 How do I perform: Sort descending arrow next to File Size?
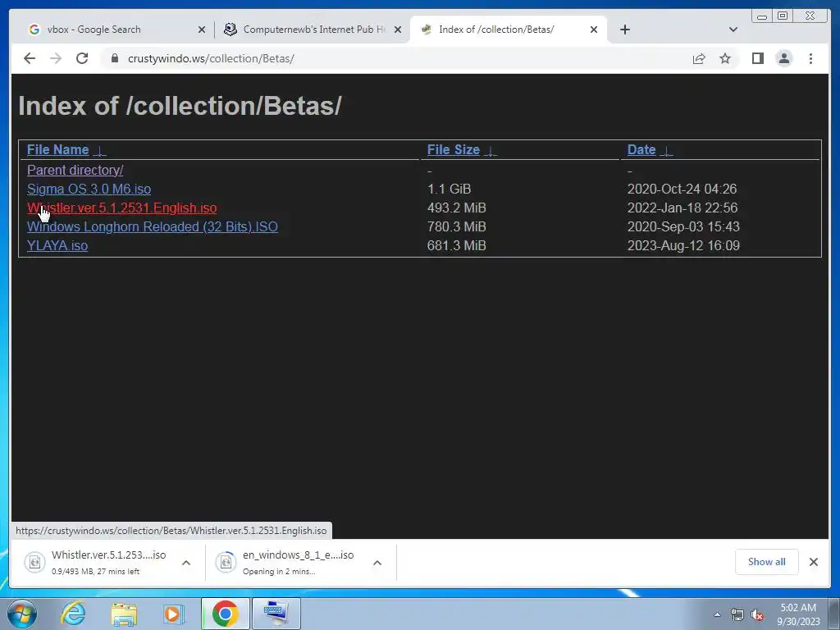pyautogui.click(x=491, y=151)
